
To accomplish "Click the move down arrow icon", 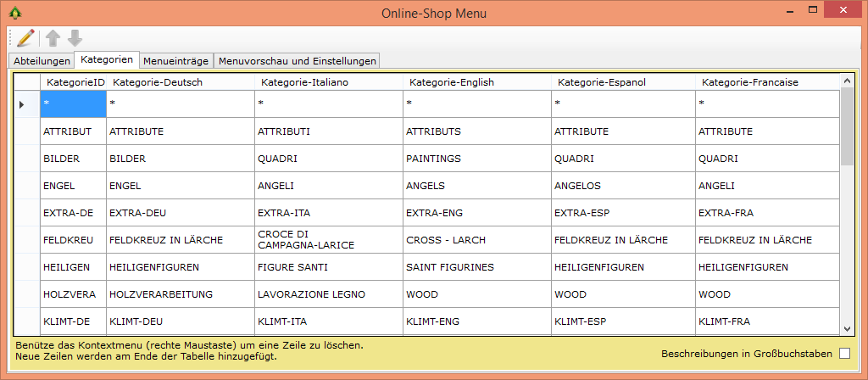I will click(75, 38).
